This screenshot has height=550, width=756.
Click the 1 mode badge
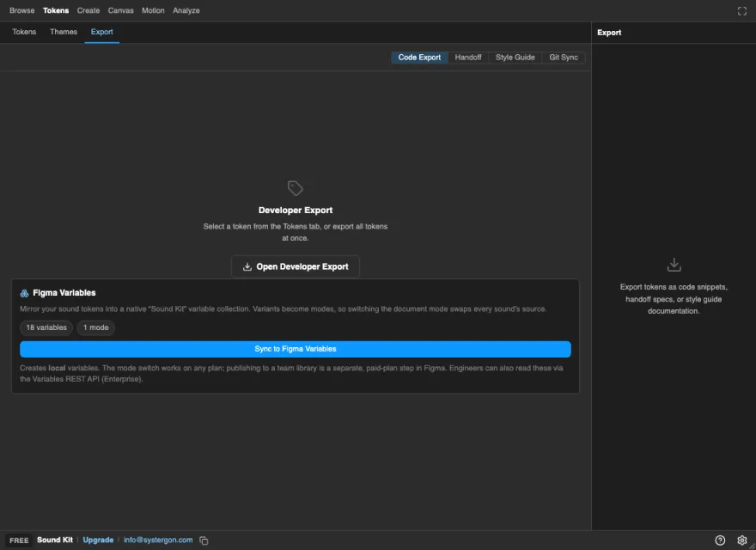point(96,327)
